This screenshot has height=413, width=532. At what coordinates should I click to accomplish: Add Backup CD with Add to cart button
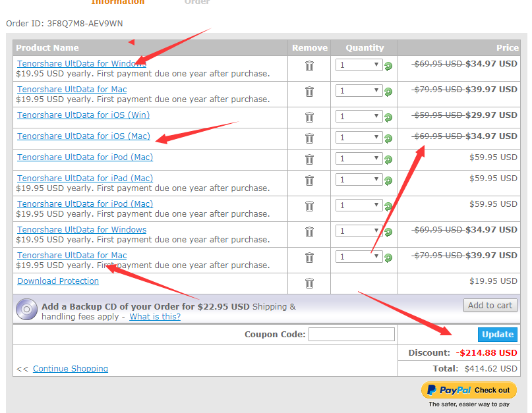pyautogui.click(x=490, y=305)
